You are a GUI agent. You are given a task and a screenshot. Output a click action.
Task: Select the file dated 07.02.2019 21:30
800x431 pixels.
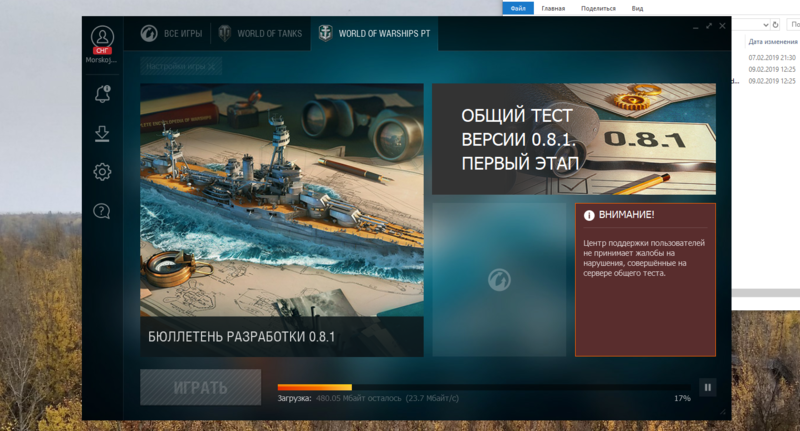[x=772, y=58]
